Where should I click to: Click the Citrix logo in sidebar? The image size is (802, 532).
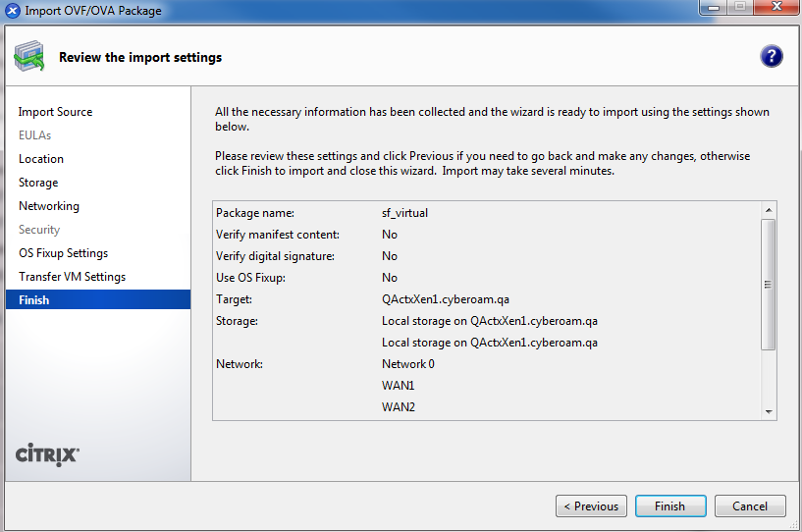point(48,454)
